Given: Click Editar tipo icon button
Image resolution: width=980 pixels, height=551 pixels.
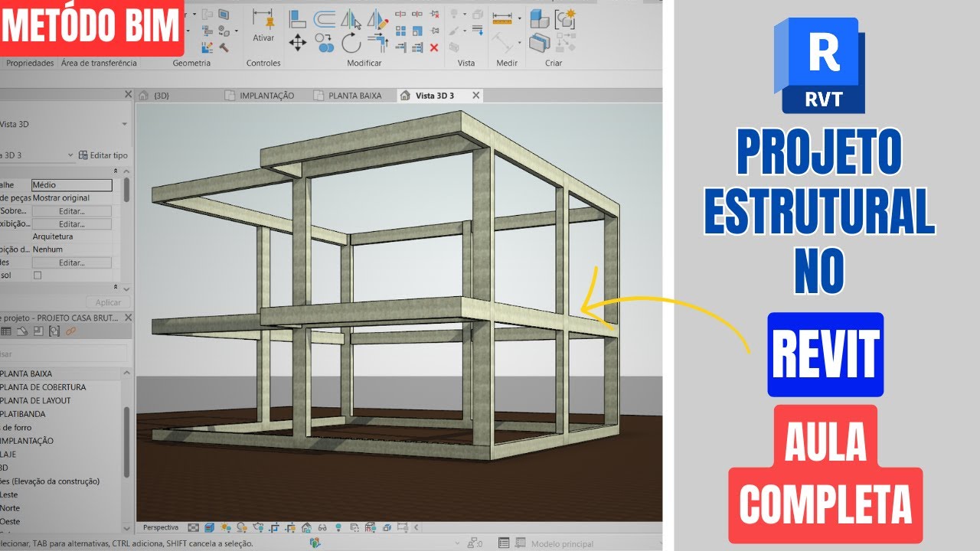Looking at the screenshot, I should [103, 155].
